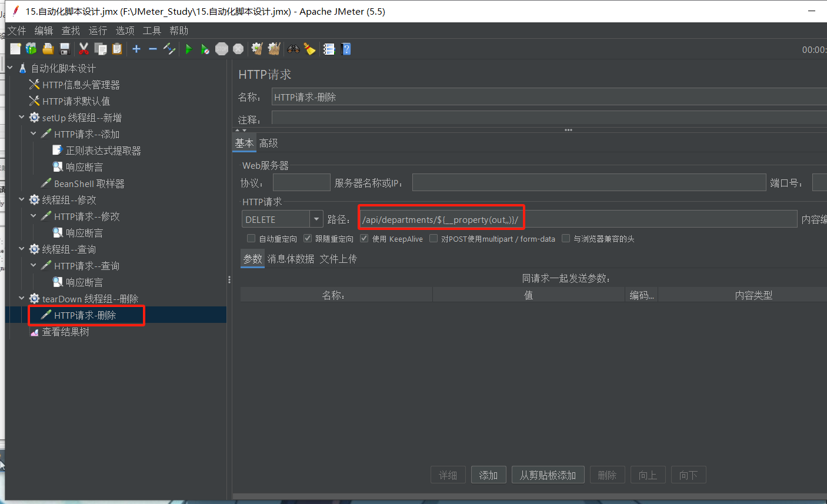
Task: Collapse HTTP请求--修改 node
Action: point(34,216)
